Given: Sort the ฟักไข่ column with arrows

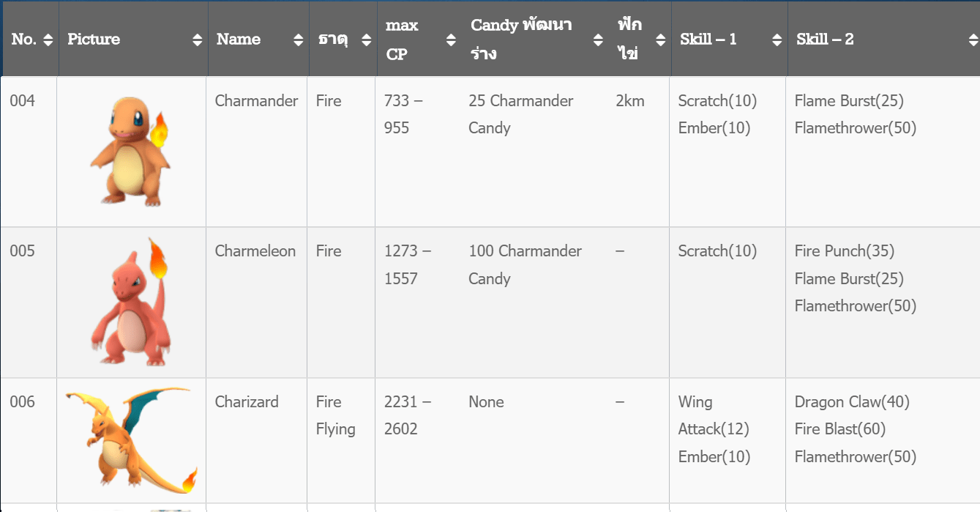Looking at the screenshot, I should point(661,40).
